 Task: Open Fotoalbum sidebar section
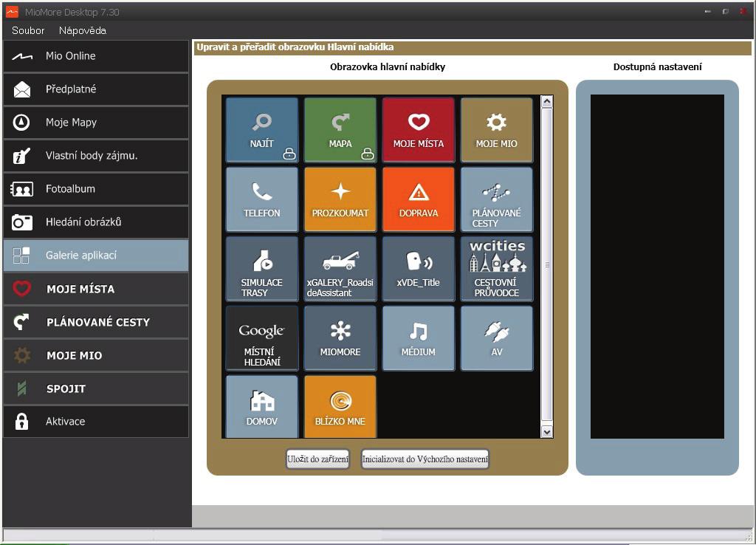(x=96, y=189)
